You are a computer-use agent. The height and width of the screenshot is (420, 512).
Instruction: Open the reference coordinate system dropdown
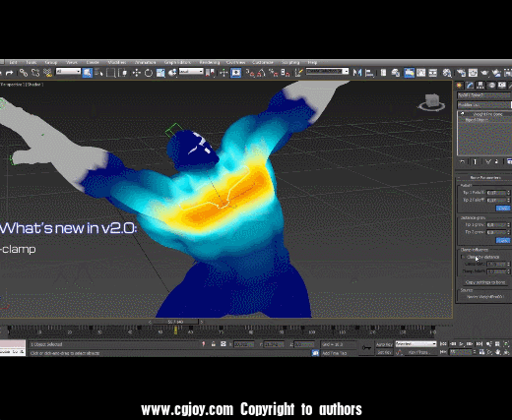(191, 72)
